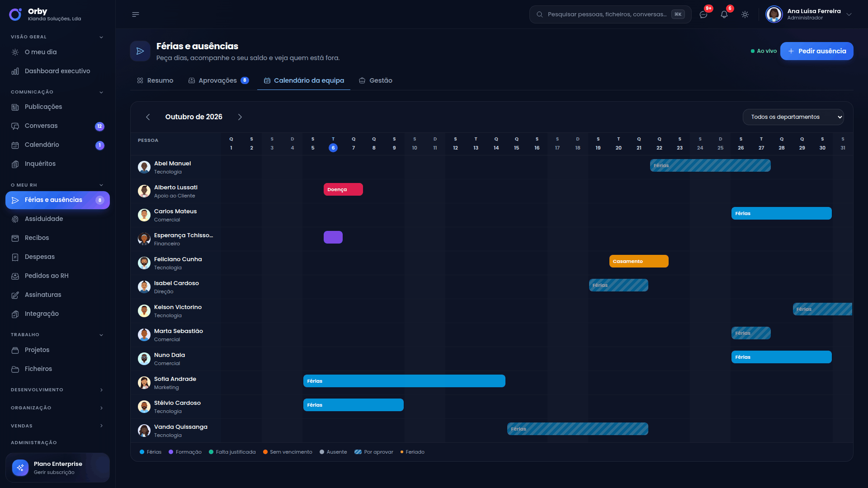Collapse the O Meu RH section
The height and width of the screenshot is (488, 868).
[57, 185]
